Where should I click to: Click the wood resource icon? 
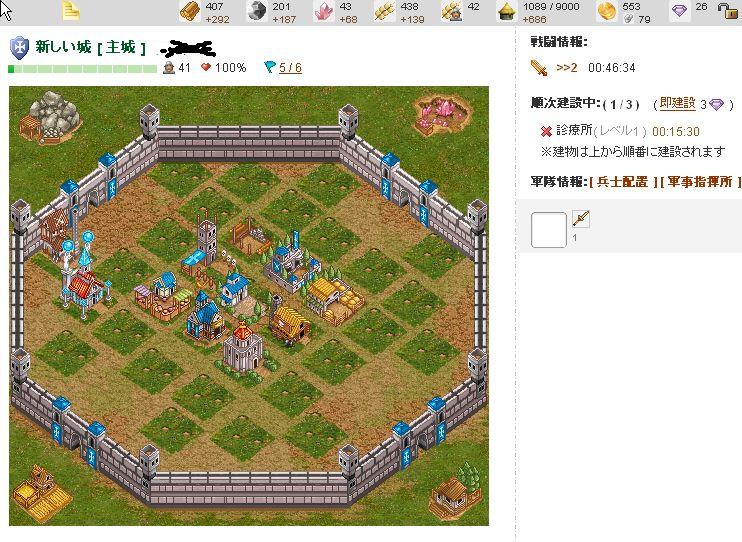(190, 11)
